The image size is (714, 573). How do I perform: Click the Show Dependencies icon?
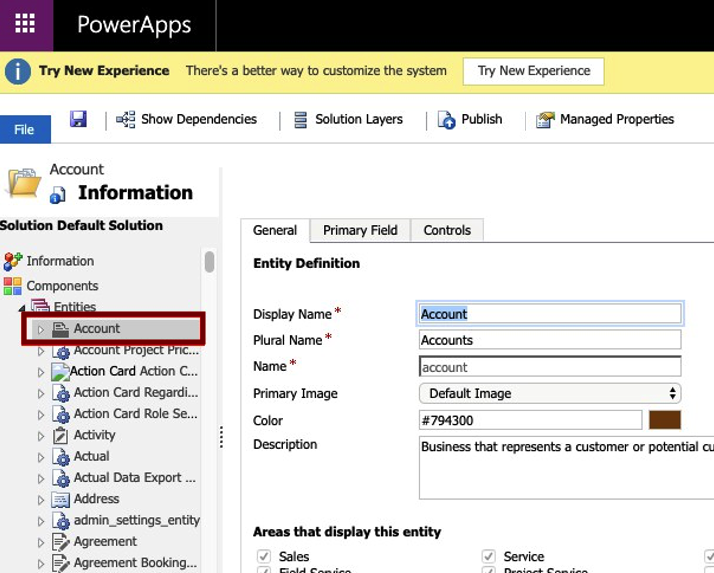pyautogui.click(x=126, y=119)
